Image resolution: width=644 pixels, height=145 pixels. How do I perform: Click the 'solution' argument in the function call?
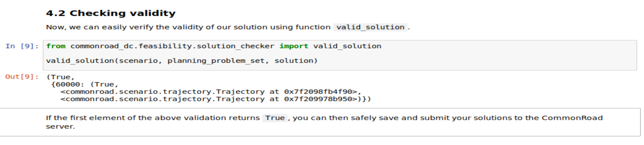[294, 61]
